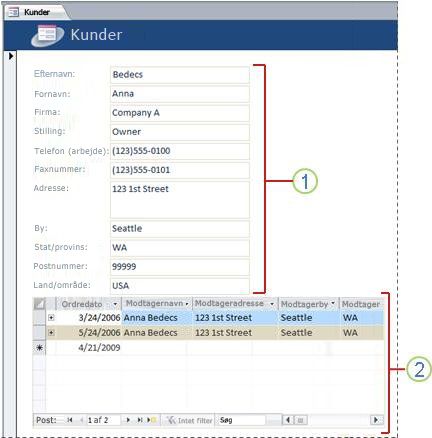Click the Modtagernavn column header
This screenshot has height=438, width=432.
point(157,304)
